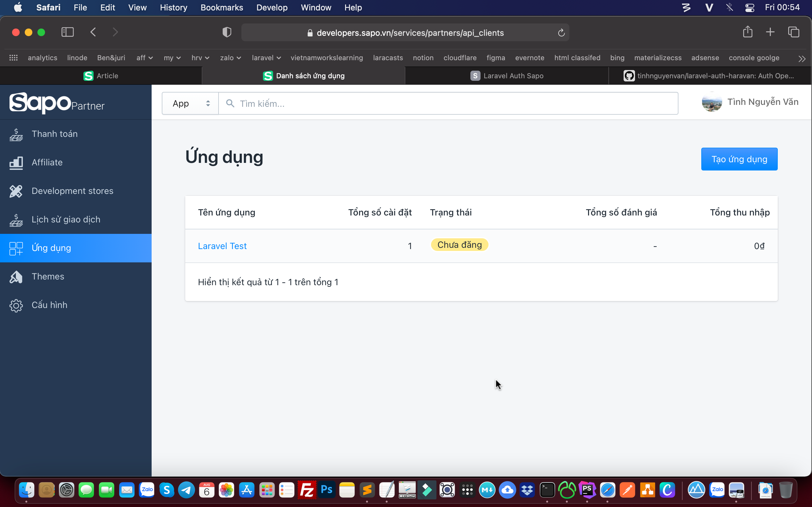Expand the laravel bookmarks folder
This screenshot has height=507, width=812.
point(266,58)
